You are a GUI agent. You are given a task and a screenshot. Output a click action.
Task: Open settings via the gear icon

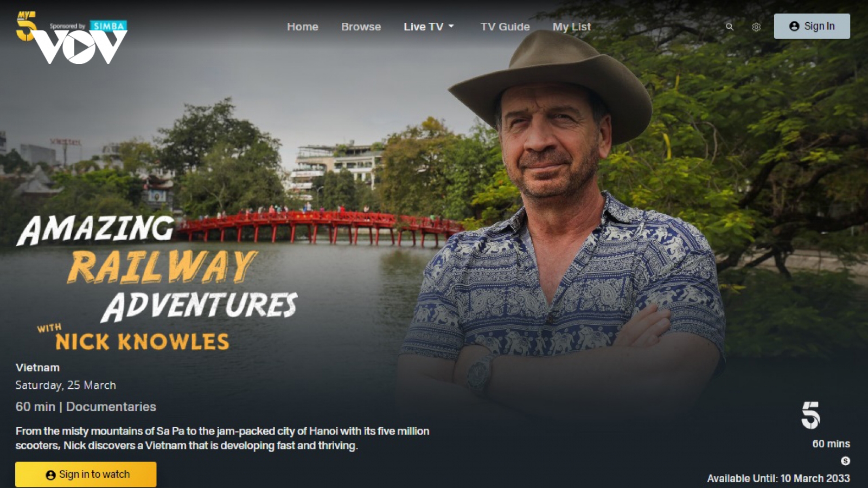tap(756, 27)
